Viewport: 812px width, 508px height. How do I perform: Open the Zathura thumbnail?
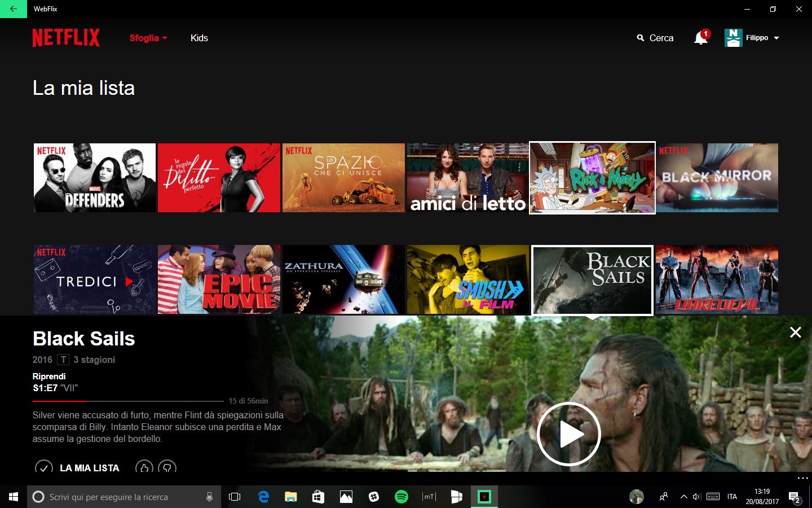pyautogui.click(x=343, y=279)
